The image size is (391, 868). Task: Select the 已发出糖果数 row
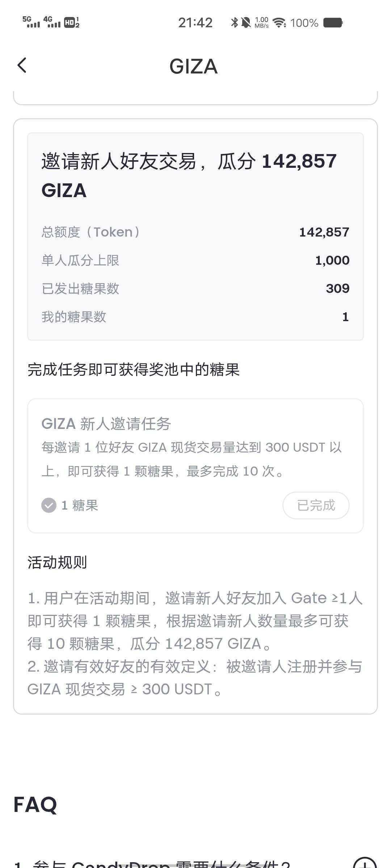195,289
